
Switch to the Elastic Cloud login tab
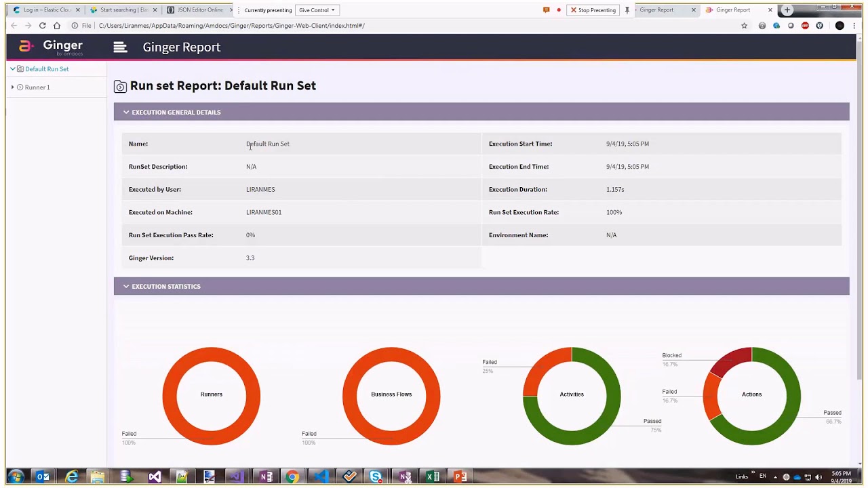click(46, 10)
